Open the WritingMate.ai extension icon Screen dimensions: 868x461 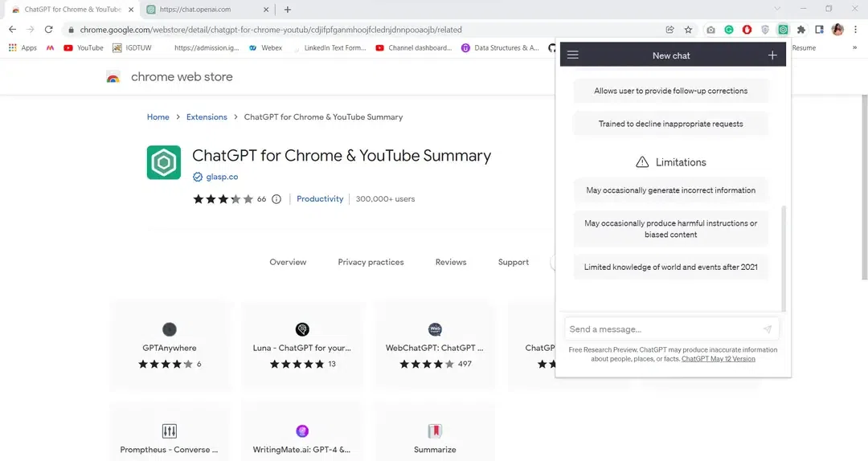302,431
